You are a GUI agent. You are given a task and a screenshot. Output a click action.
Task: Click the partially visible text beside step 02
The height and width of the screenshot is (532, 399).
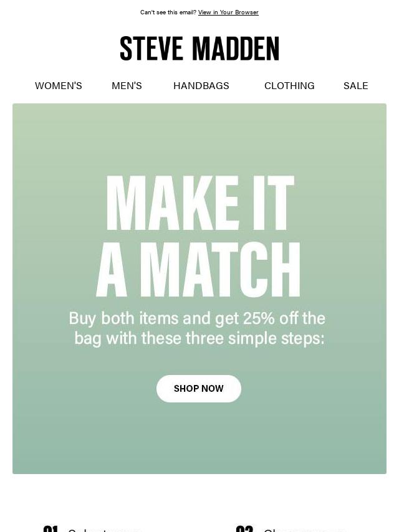tap(304, 530)
